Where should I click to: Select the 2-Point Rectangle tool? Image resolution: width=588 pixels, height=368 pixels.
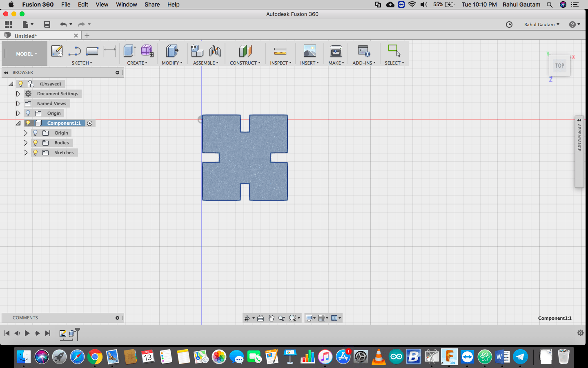point(92,51)
